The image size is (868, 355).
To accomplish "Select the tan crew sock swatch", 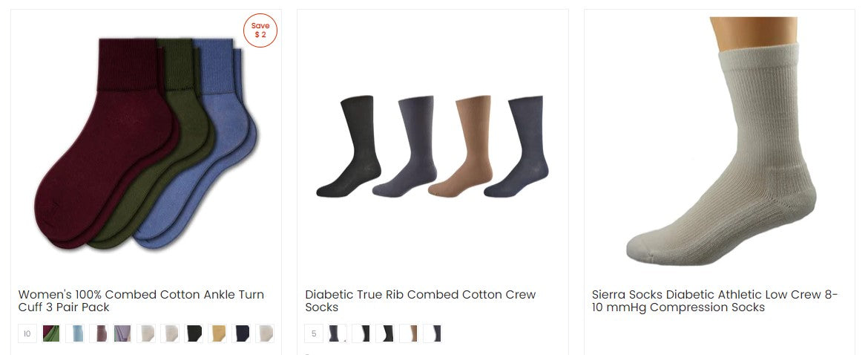I will click(409, 333).
